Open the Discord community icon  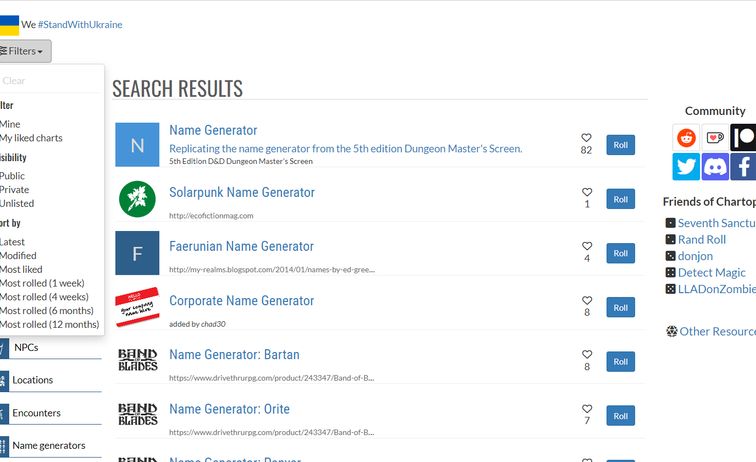[x=715, y=167]
